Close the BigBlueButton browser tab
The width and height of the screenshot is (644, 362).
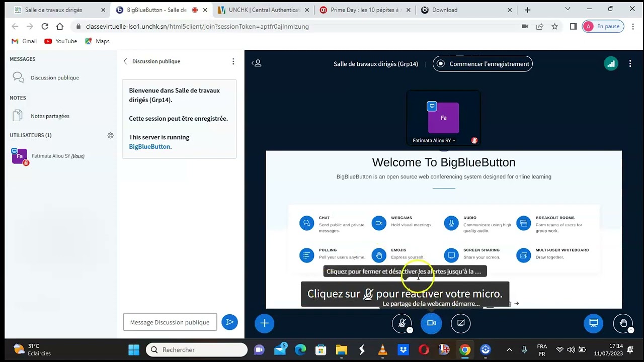[205, 10]
